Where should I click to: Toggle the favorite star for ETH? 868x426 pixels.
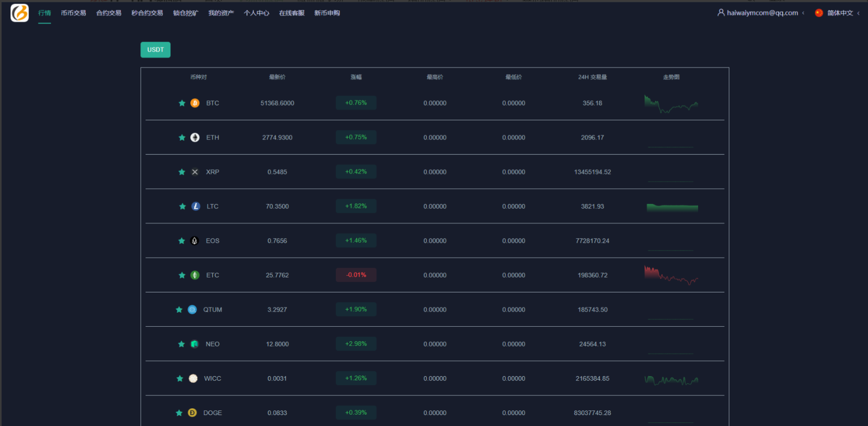click(182, 138)
